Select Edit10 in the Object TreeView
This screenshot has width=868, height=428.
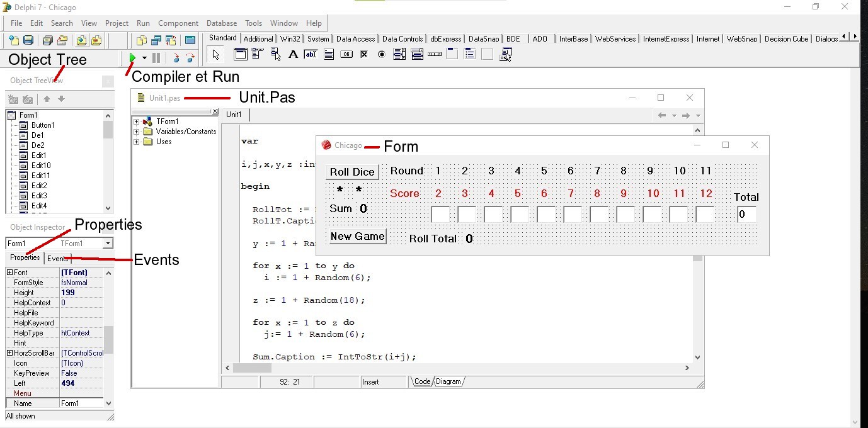pyautogui.click(x=41, y=166)
